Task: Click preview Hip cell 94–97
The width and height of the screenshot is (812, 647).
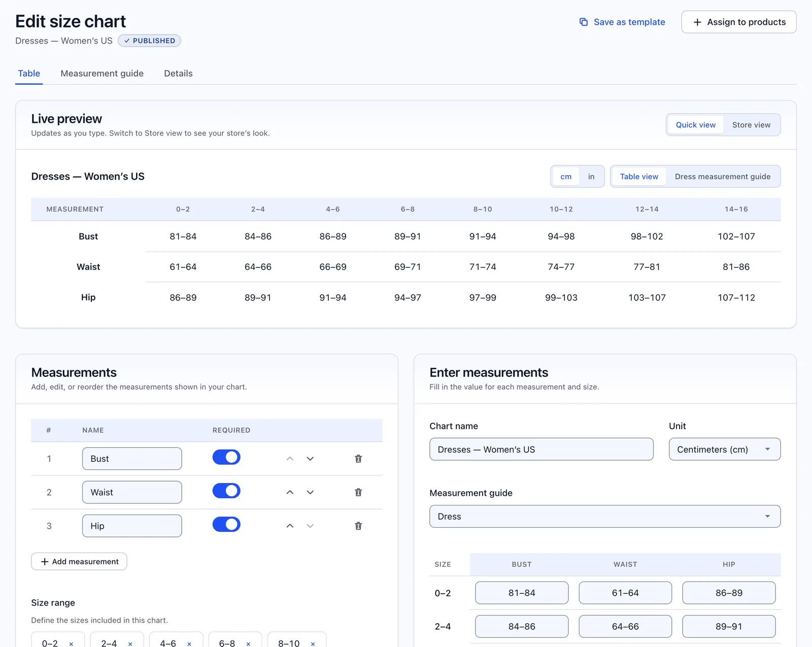Action: (x=408, y=298)
